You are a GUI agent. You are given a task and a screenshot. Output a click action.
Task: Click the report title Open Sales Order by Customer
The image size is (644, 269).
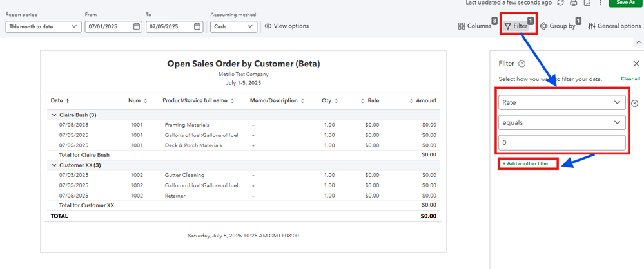pyautogui.click(x=243, y=64)
